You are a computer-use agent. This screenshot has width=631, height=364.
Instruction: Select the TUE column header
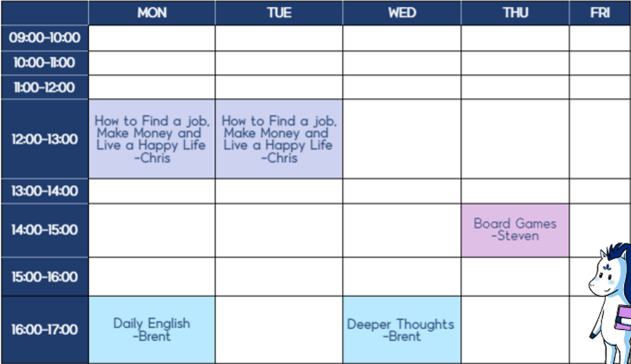279,13
